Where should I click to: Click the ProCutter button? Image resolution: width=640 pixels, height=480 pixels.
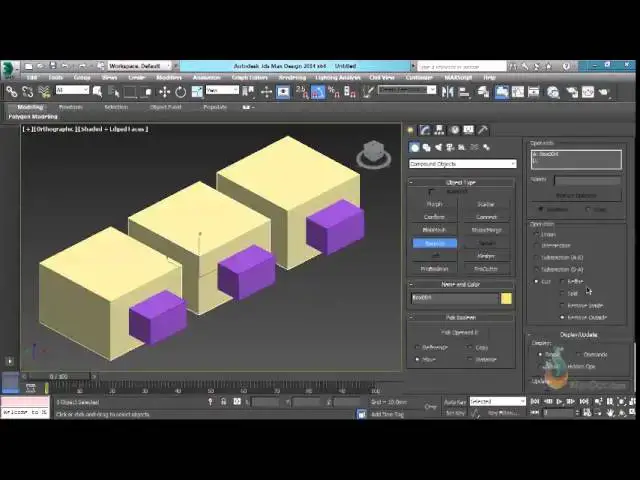click(x=486, y=269)
